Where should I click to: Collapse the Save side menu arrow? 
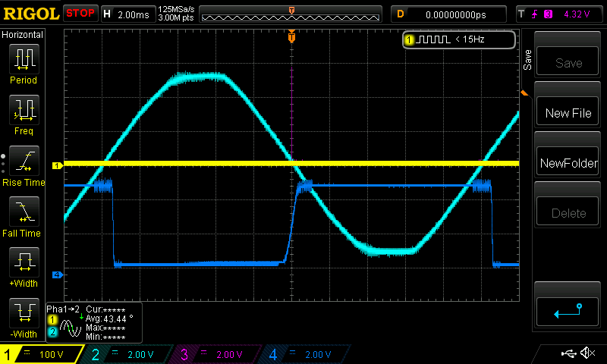tap(524, 93)
